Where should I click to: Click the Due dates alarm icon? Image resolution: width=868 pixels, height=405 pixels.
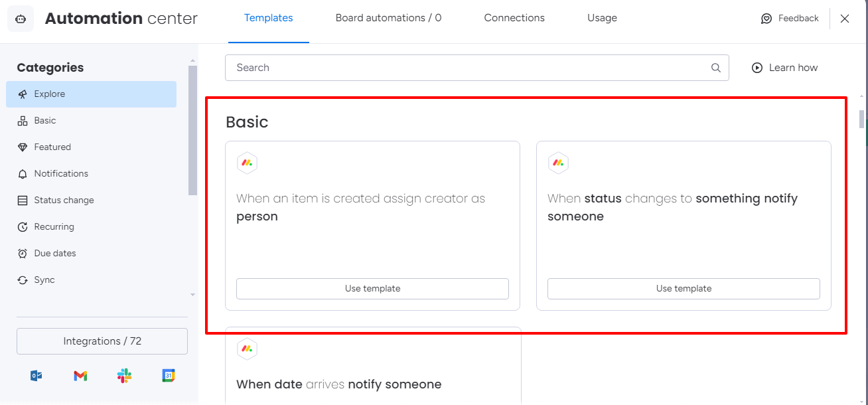pyautogui.click(x=23, y=254)
